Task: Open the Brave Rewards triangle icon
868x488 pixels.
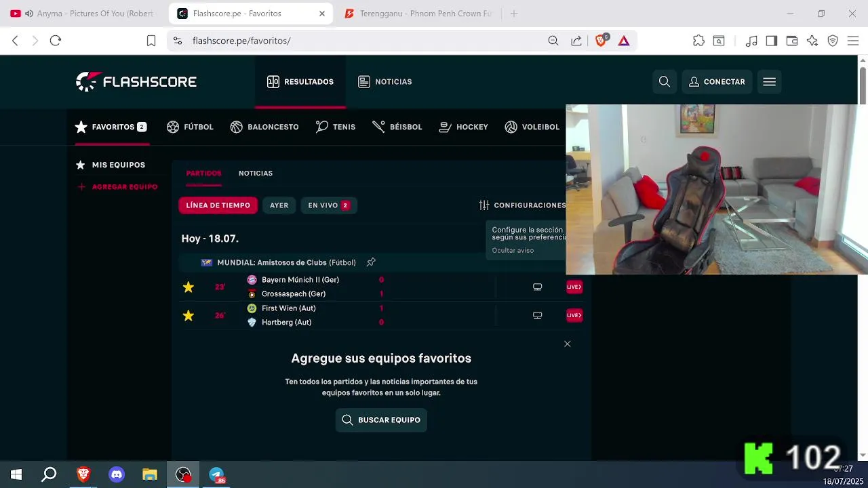Action: pos(624,41)
